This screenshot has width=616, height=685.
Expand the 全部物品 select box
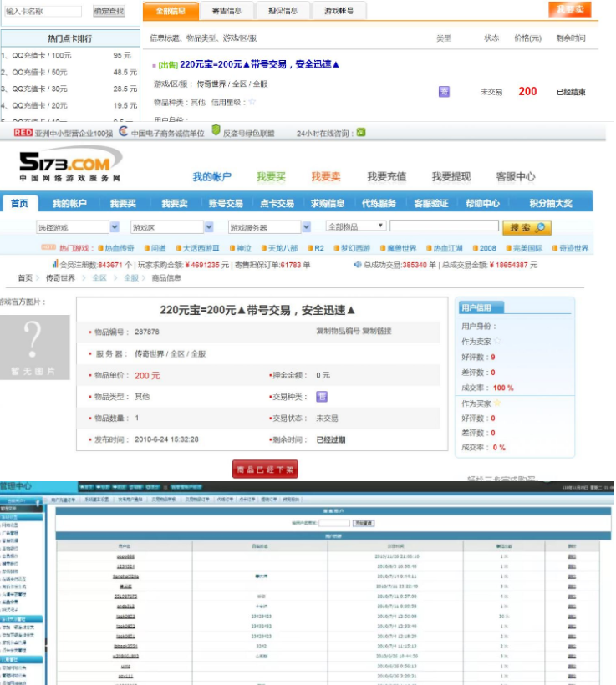(x=356, y=226)
